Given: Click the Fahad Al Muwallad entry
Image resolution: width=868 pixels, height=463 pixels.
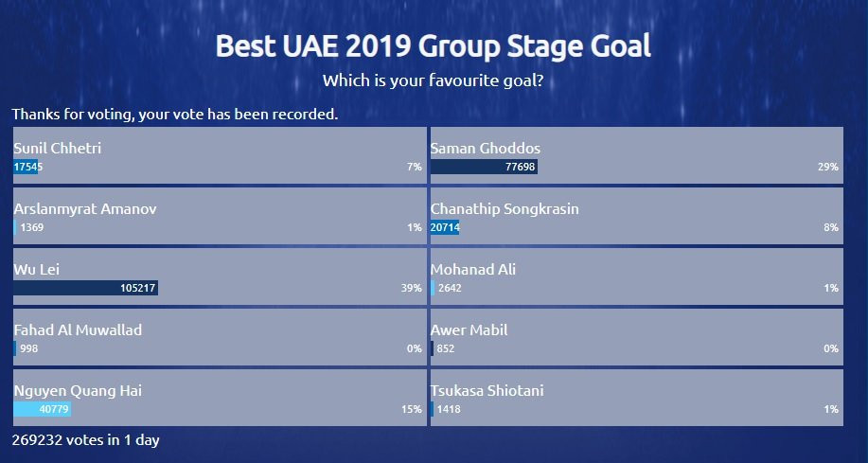Looking at the screenshot, I should [220, 338].
